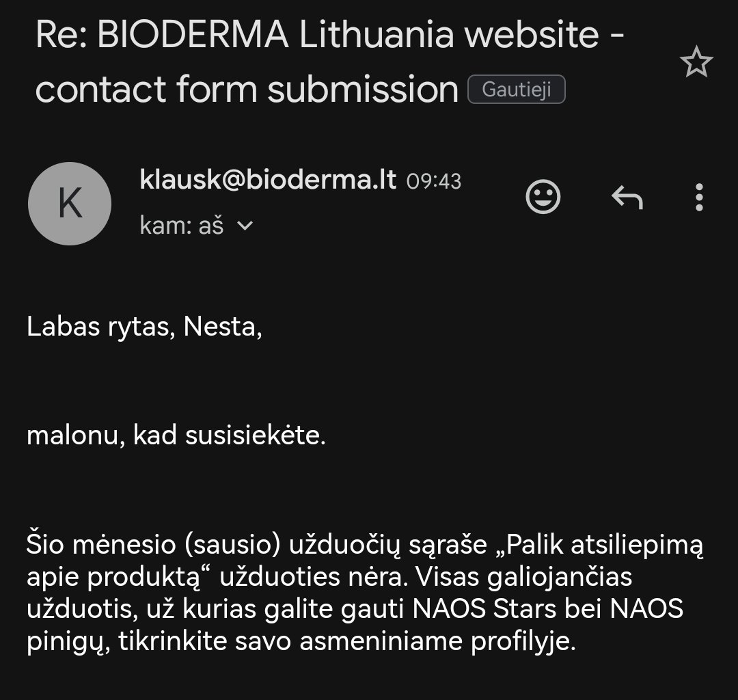Image resolution: width=738 pixels, height=700 pixels.
Task: Tap the "kam: aš" recipient text
Action: click(181, 226)
